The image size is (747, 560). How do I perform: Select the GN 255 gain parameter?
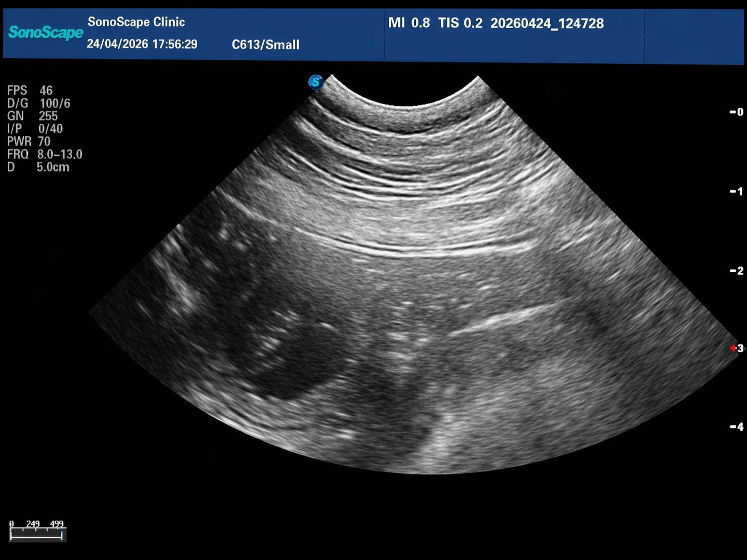point(33,116)
